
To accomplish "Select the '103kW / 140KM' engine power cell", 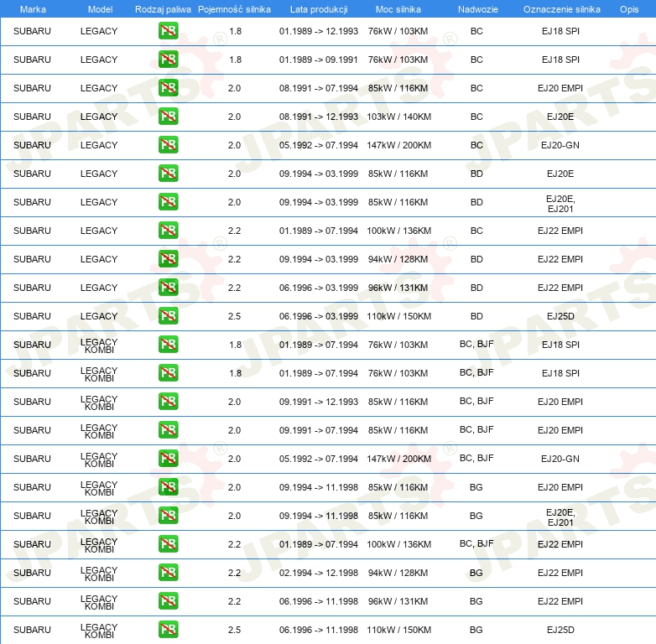I will (398, 117).
